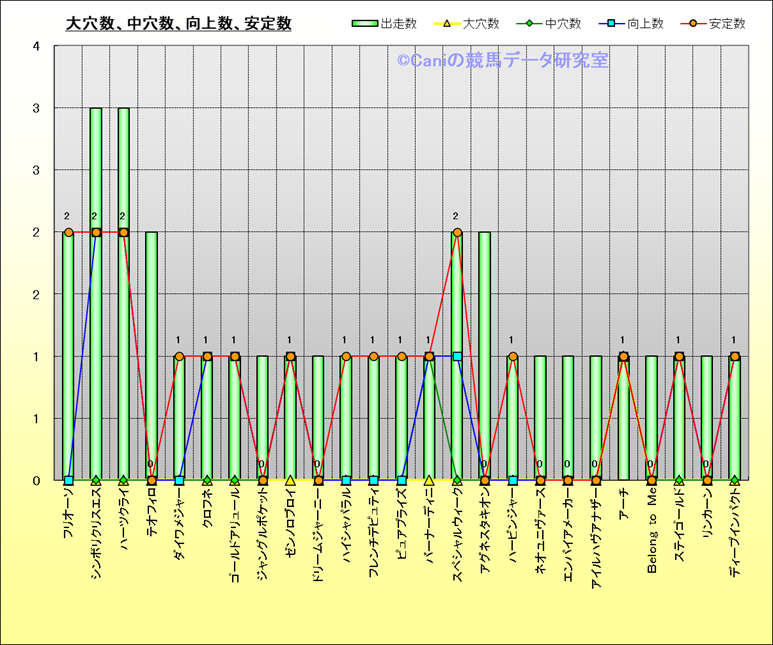Click the yellow triangle marker at バーナーディニ
The image size is (773, 645).
pos(429,480)
